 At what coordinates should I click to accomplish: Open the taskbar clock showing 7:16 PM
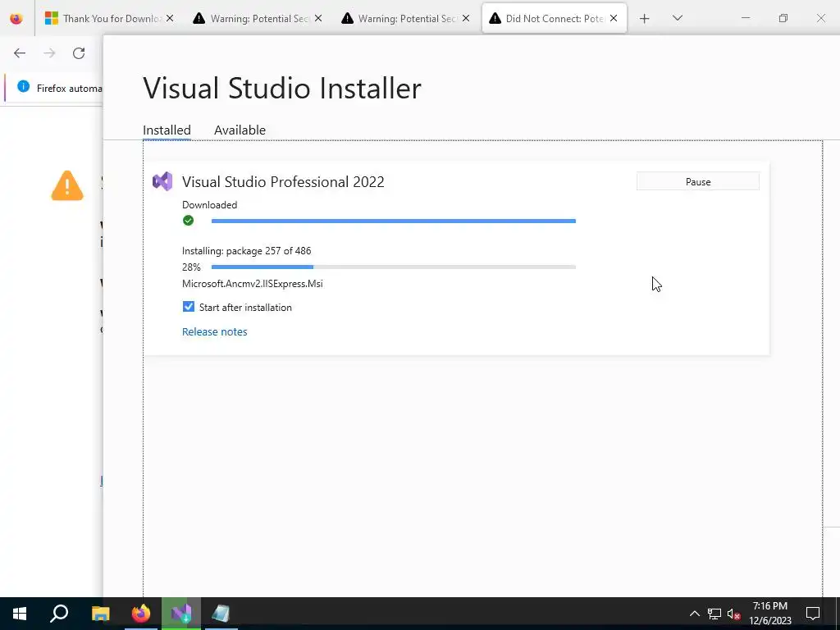(x=769, y=614)
